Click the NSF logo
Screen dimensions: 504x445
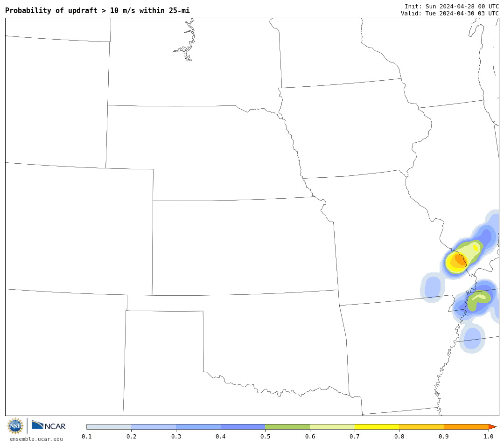click(15, 426)
